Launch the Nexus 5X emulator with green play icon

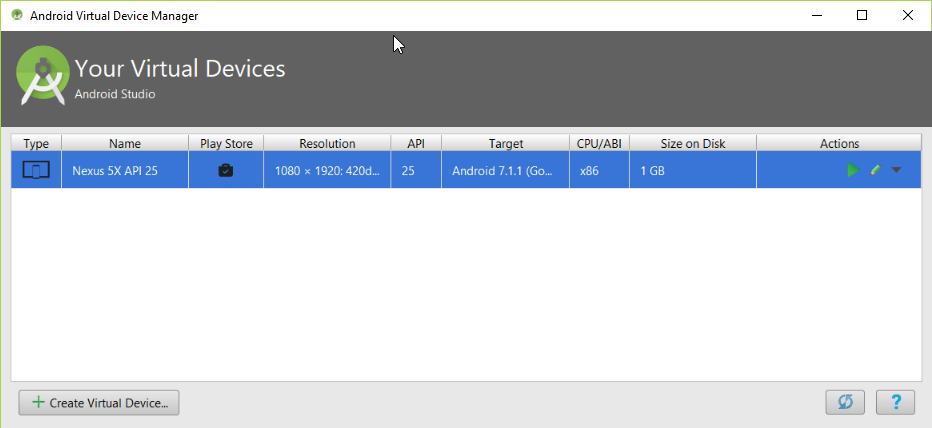[852, 171]
